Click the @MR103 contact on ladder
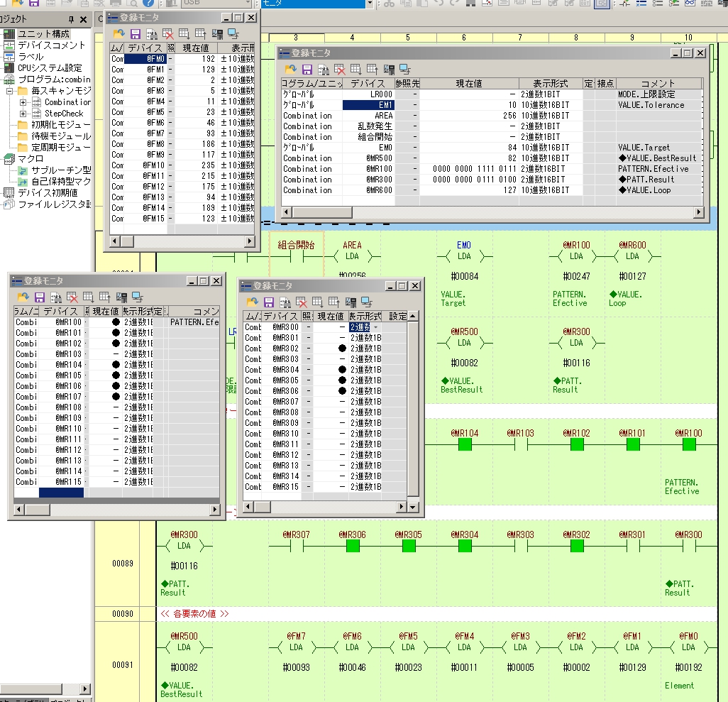This screenshot has height=702, width=728. click(521, 444)
